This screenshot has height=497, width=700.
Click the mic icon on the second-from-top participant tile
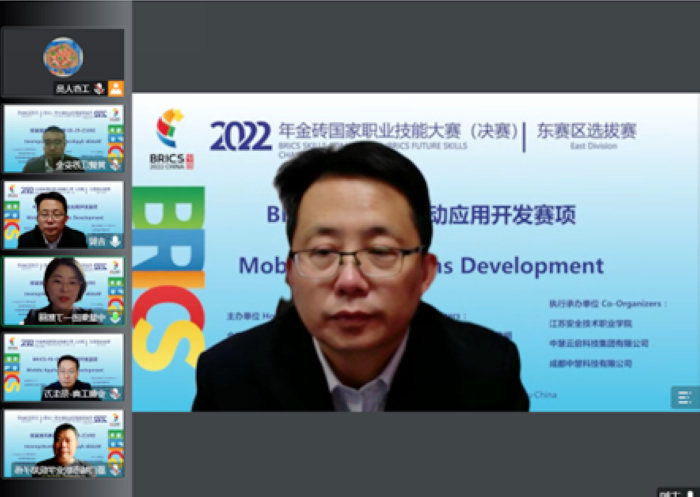coord(116,165)
